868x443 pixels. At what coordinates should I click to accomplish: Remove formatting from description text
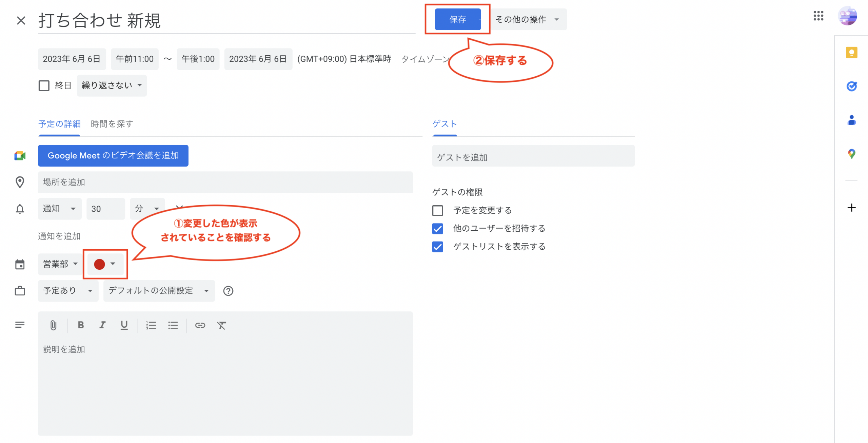point(221,325)
